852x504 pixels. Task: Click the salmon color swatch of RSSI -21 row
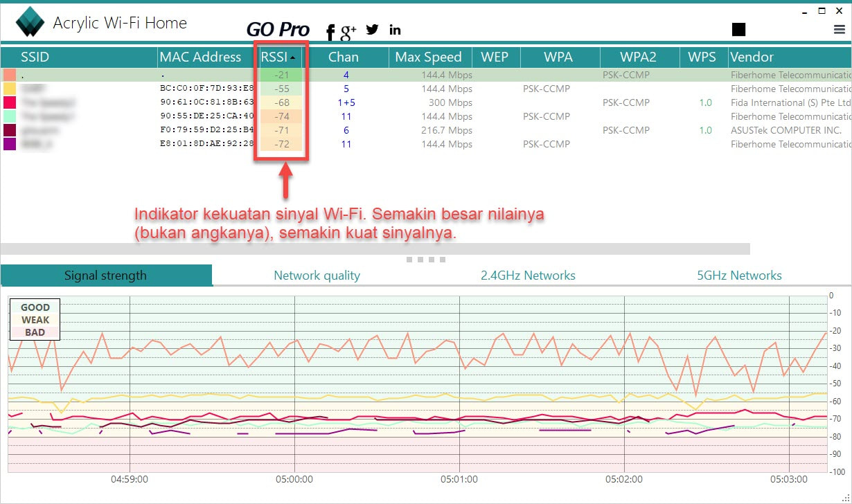point(10,75)
